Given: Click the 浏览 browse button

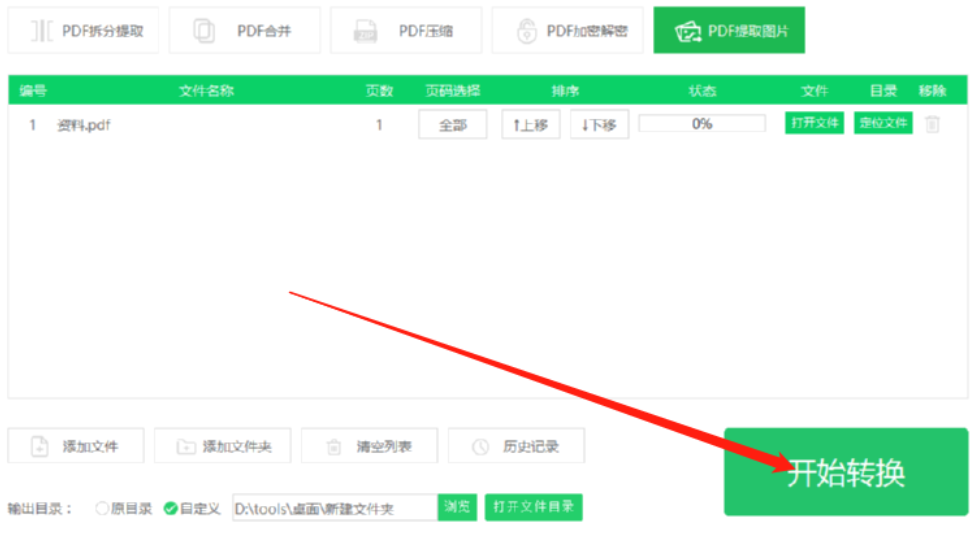Looking at the screenshot, I should pos(457,508).
